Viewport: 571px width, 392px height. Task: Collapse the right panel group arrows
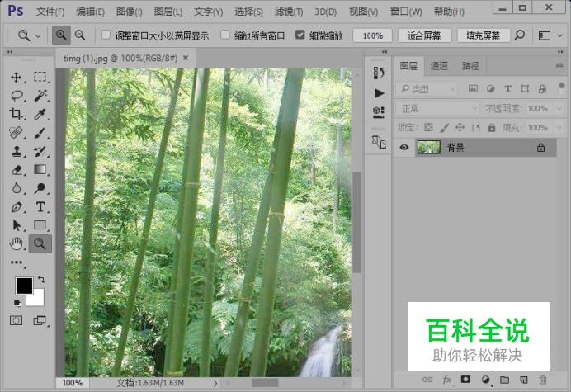tap(560, 52)
